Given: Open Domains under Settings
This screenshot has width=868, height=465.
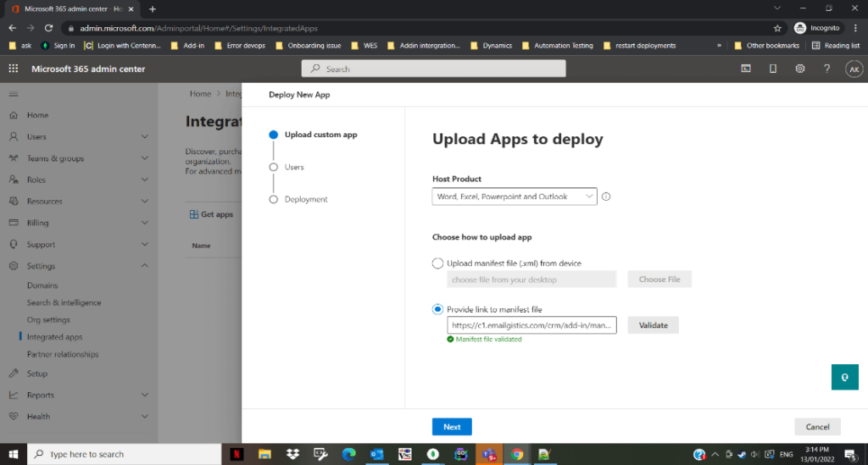Looking at the screenshot, I should 42,285.
